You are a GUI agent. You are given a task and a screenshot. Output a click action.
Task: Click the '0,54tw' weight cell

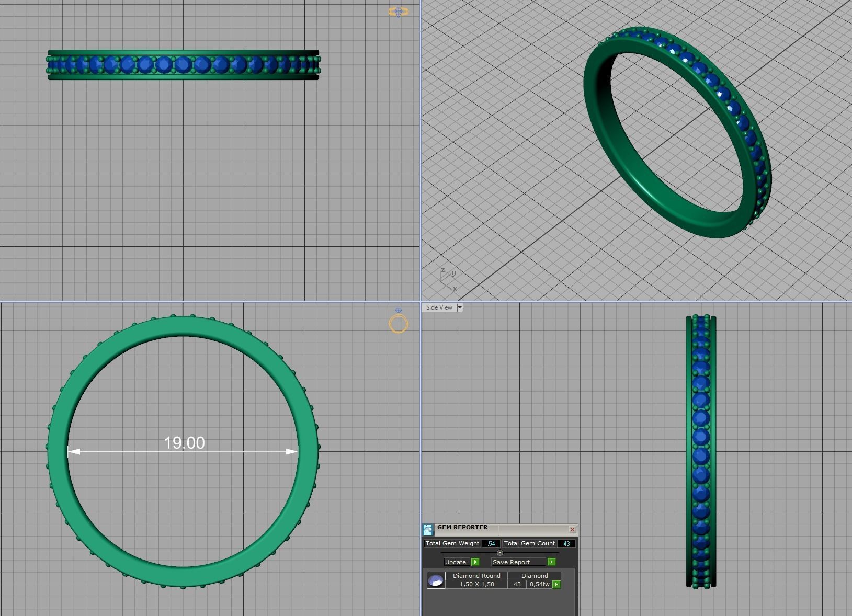(540, 584)
